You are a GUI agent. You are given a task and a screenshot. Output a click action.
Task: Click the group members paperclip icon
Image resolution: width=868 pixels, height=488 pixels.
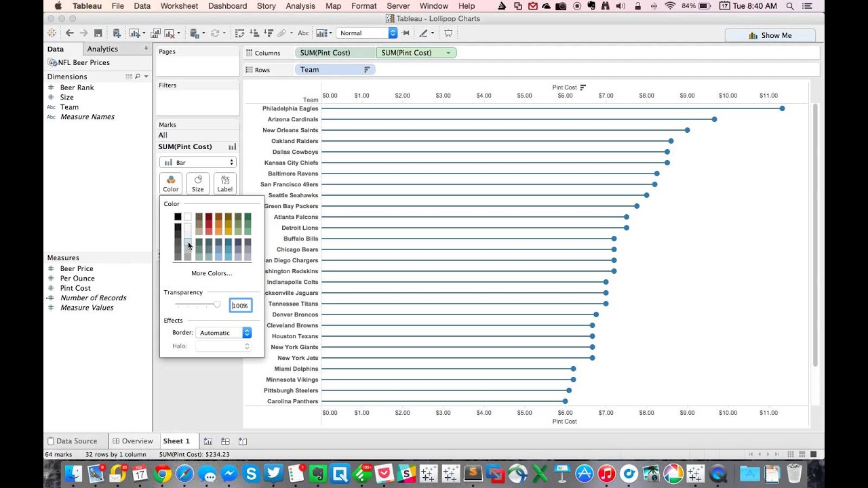point(281,33)
